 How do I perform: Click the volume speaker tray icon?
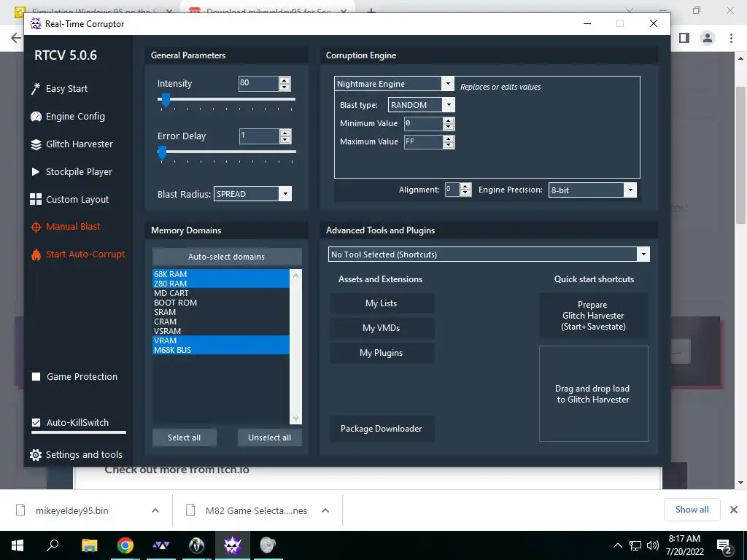pos(653,545)
